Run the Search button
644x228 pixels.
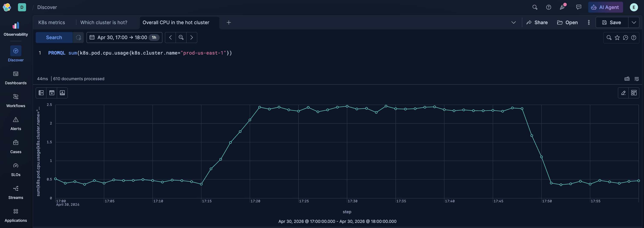(x=54, y=38)
